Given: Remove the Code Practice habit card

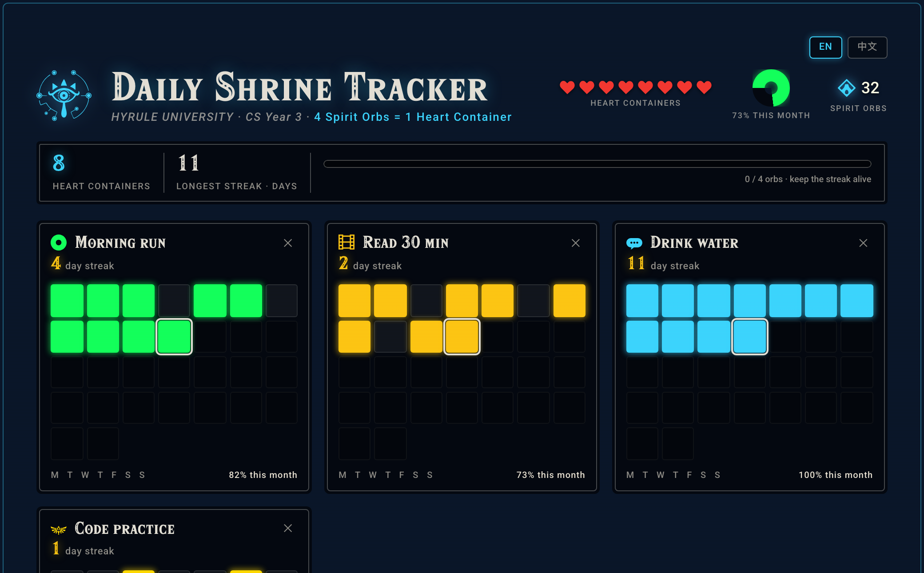Looking at the screenshot, I should pyautogui.click(x=288, y=528).
